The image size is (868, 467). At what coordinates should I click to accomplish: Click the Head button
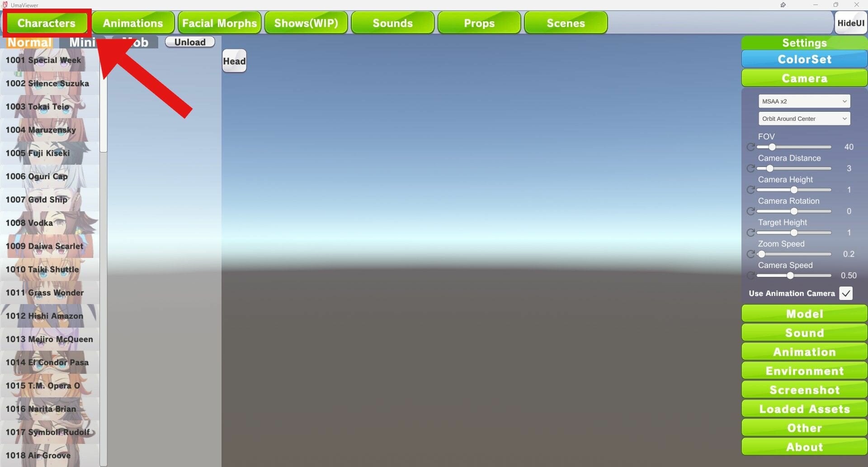point(234,61)
